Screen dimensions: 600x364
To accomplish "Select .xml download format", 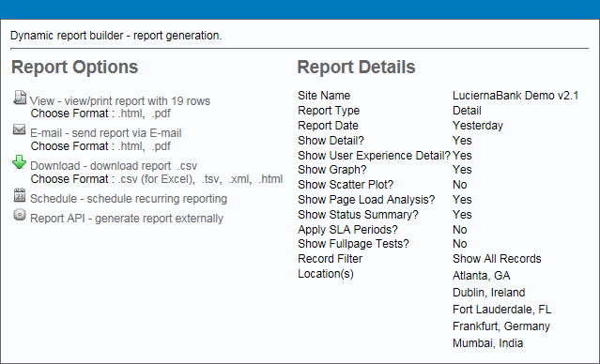I will [240, 179].
